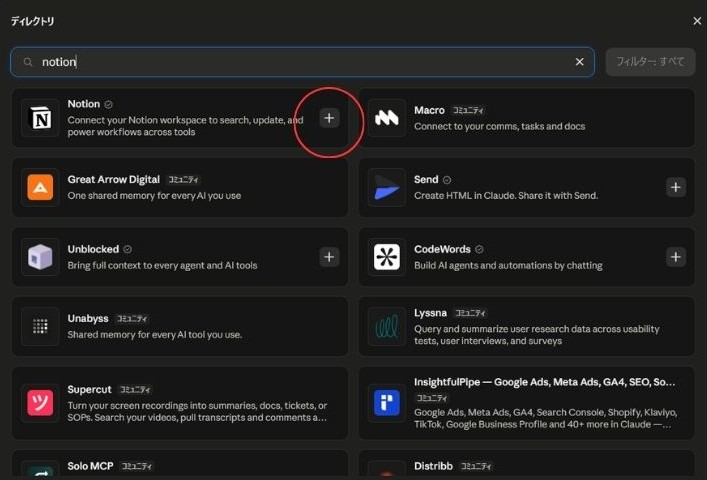707x480 pixels.
Task: Click the コミュニティ tag beside Supercut
Action: click(135, 389)
